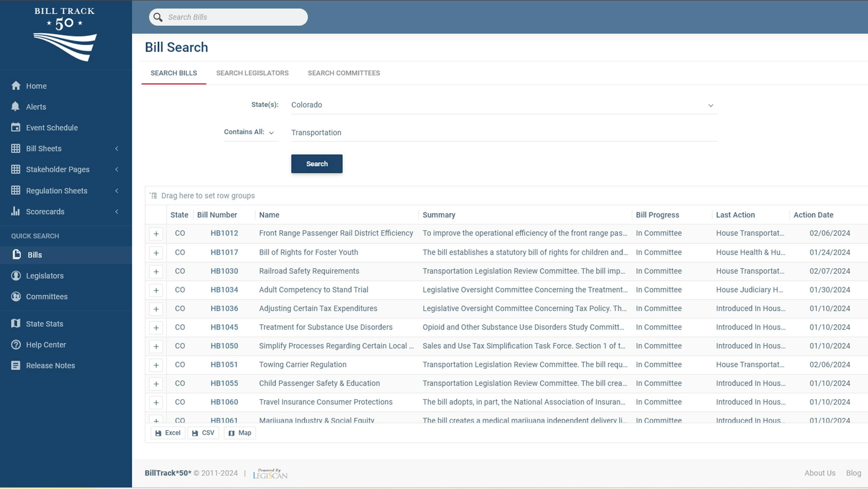Viewport: 868px width, 489px height.
Task: Click the Home icon in sidebar
Action: pos(16,85)
